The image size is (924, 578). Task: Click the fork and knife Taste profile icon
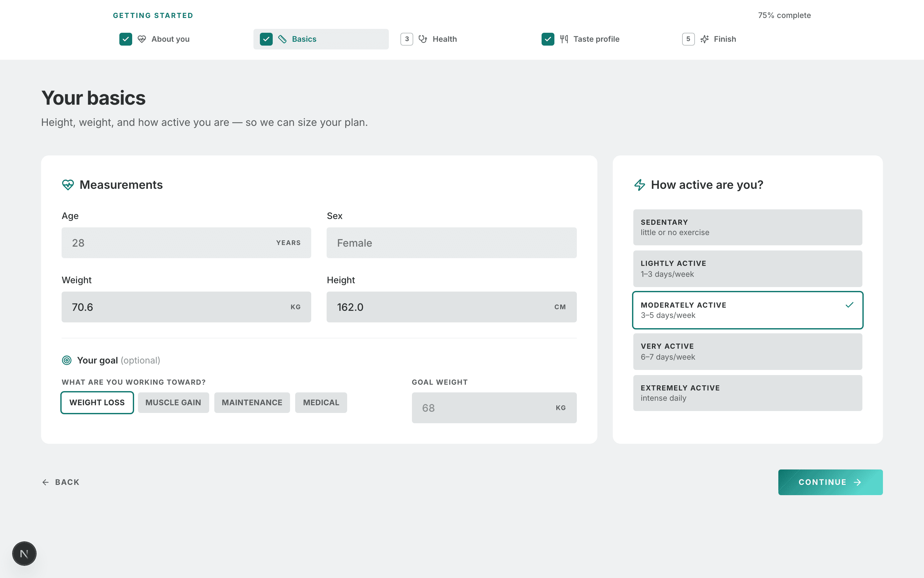click(x=564, y=39)
